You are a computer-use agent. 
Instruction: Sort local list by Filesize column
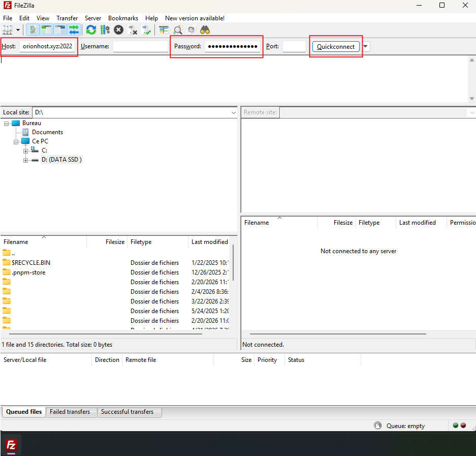107,242
